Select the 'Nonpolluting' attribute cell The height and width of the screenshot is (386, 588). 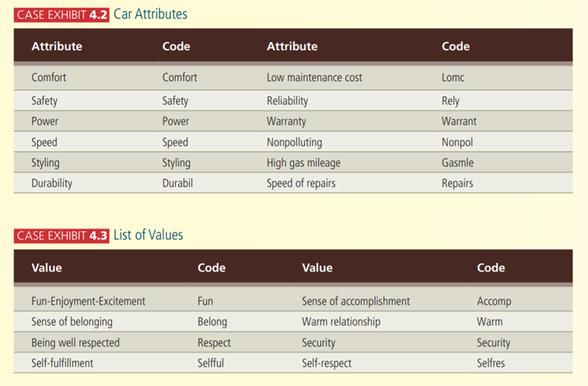pos(294,142)
